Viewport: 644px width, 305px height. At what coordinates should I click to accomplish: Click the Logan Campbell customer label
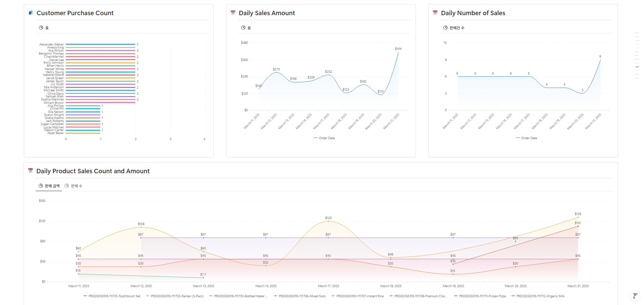click(52, 124)
